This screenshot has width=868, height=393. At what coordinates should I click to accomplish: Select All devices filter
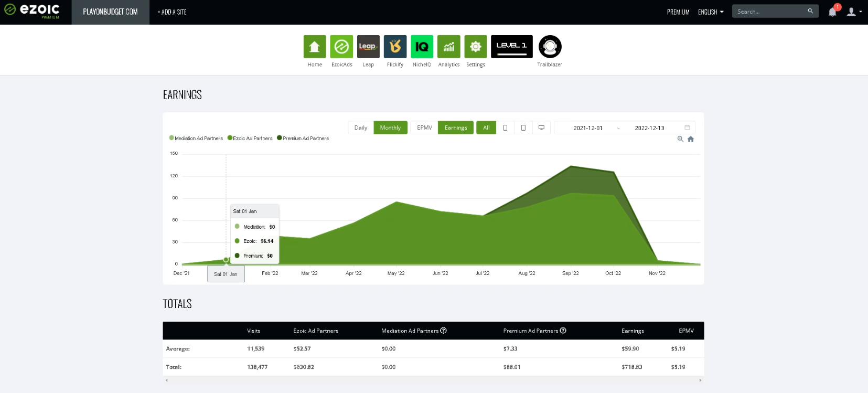pyautogui.click(x=486, y=128)
